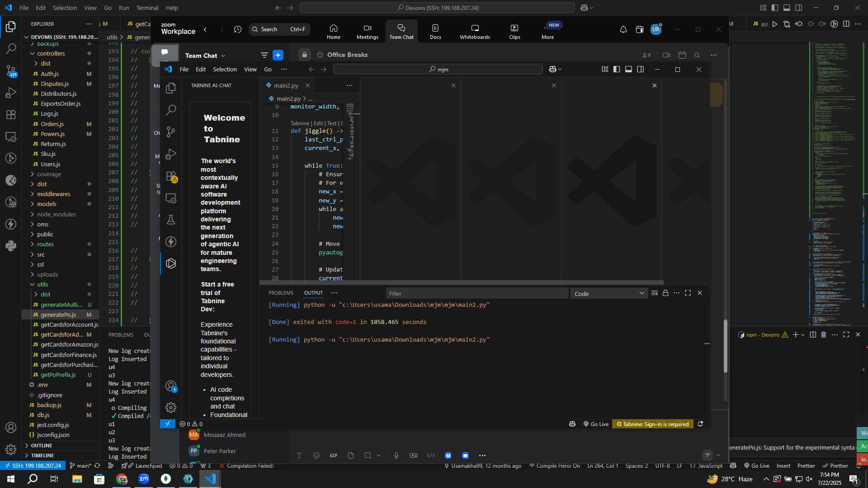The height and width of the screenshot is (488, 868).
Task: Open Testing flask icon in inner VS Code
Action: 171,220
